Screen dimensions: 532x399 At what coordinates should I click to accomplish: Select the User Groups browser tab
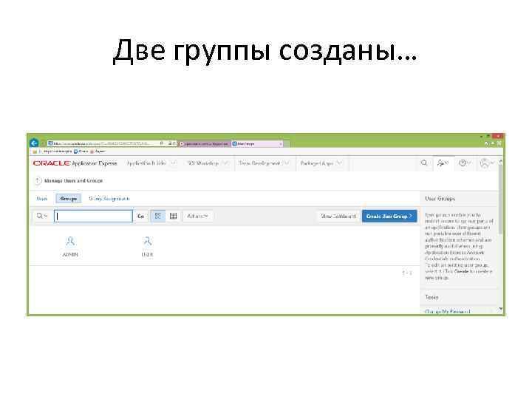257,144
